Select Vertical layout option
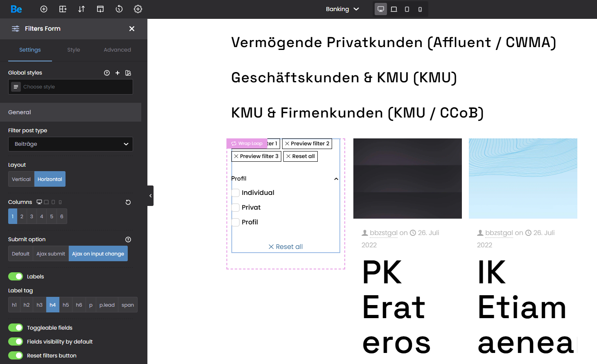597x364 pixels. [21, 179]
